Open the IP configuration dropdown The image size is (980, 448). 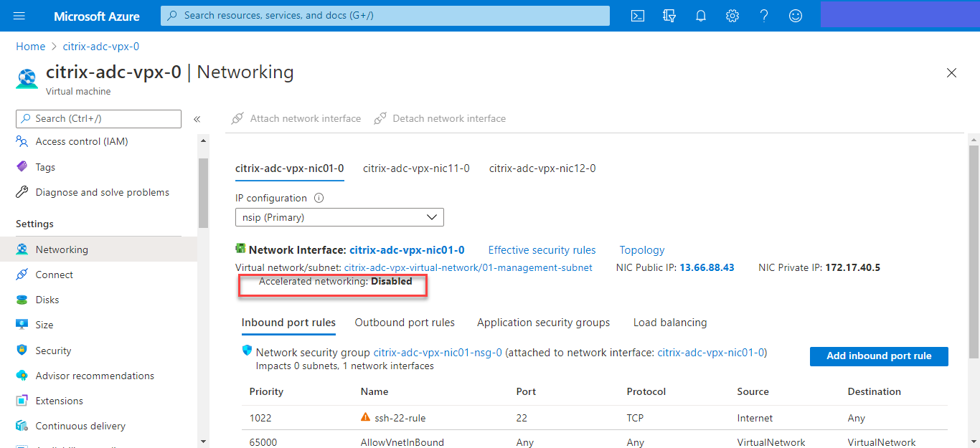pos(339,217)
